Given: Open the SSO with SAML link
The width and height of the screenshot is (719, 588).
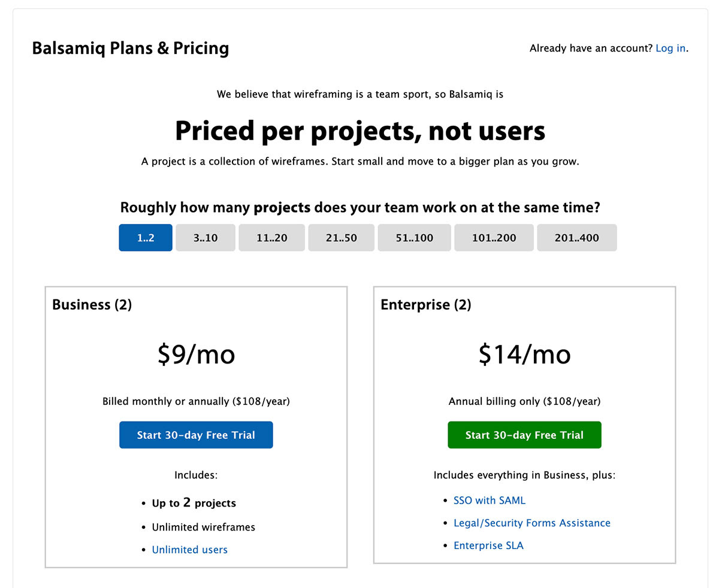Looking at the screenshot, I should [489, 501].
